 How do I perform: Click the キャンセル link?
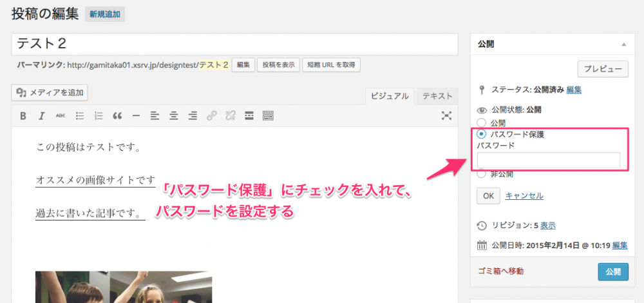tap(524, 196)
